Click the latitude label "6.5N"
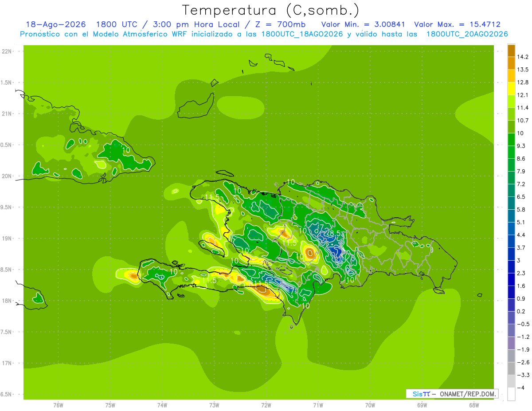Image resolution: width=532 pixels, height=411 pixels. coord(6,395)
